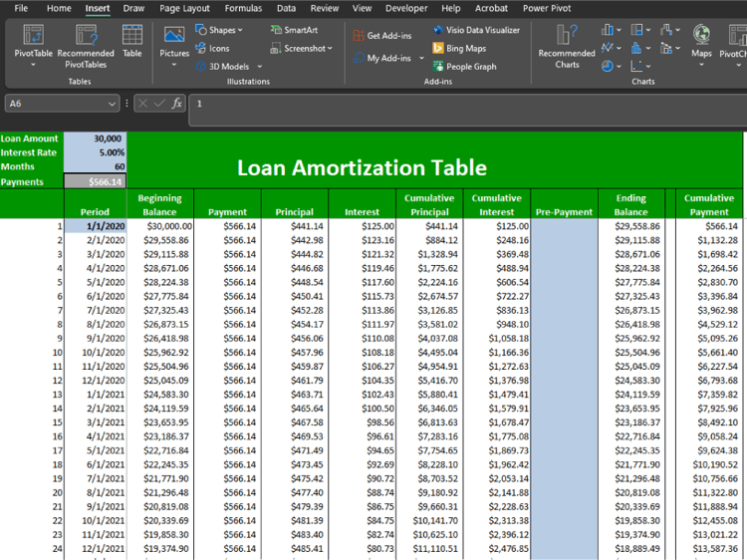Insert a SmartArt graphic
747x560 pixels.
tap(294, 30)
